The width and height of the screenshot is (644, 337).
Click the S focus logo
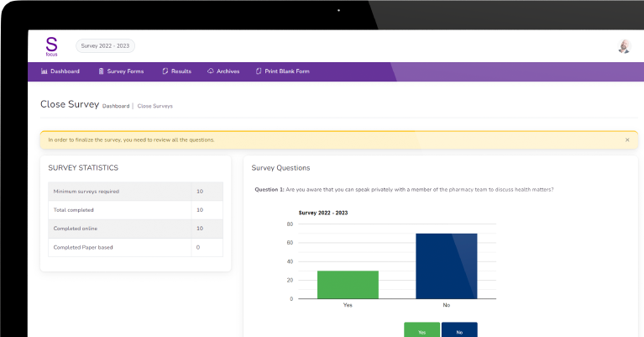coord(51,46)
